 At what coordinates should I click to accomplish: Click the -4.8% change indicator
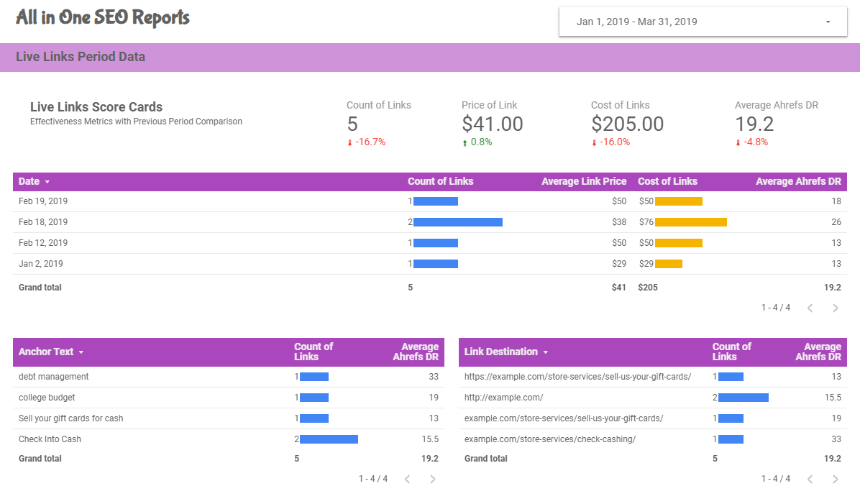coord(751,142)
